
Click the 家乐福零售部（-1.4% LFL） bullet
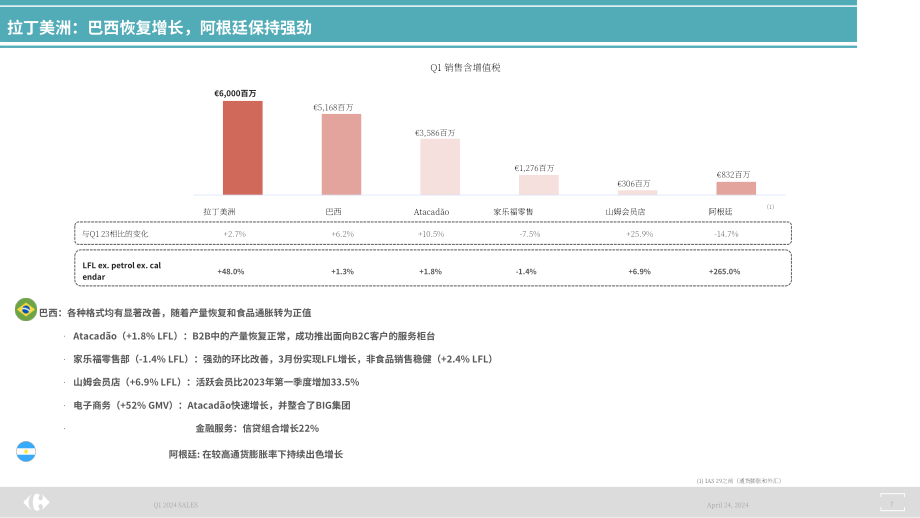point(285,359)
